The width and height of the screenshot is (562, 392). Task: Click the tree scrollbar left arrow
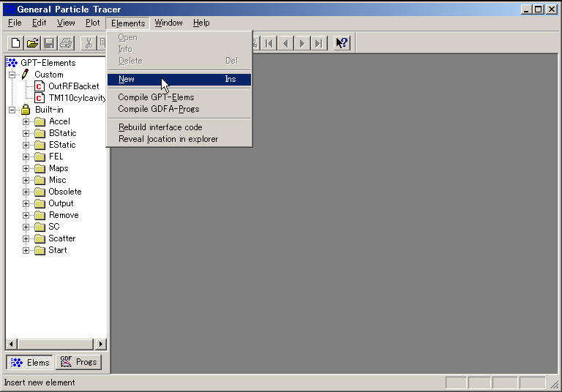(x=11, y=344)
